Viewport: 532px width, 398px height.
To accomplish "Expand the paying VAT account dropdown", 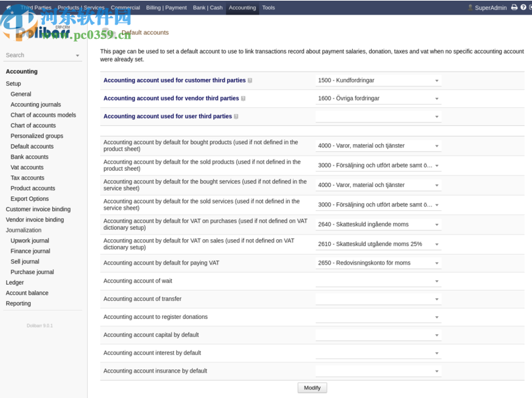I will pos(378,263).
